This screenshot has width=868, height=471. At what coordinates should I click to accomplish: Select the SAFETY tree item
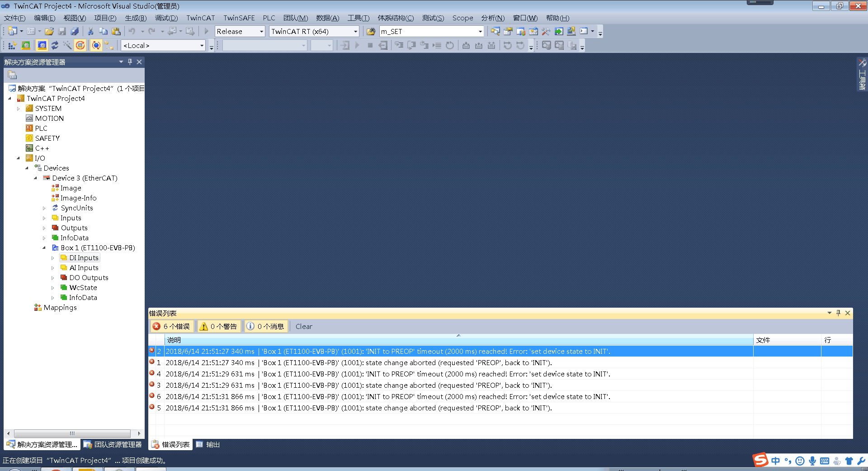click(47, 138)
